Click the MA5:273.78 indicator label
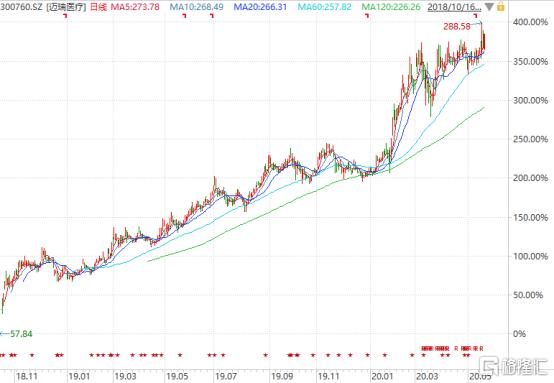 click(x=135, y=7)
